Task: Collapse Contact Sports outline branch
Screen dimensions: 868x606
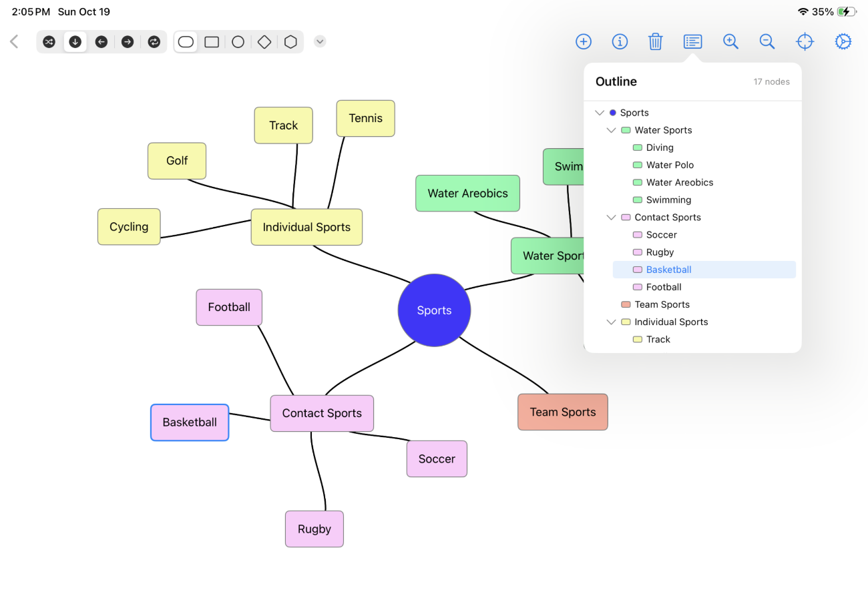Action: tap(611, 218)
